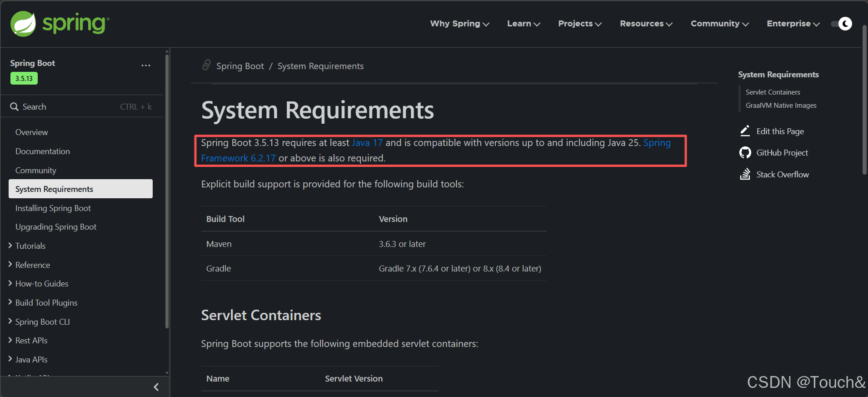Viewport: 868px width, 397px height.
Task: Click the sidebar vertical scrollbar
Action: (167, 191)
